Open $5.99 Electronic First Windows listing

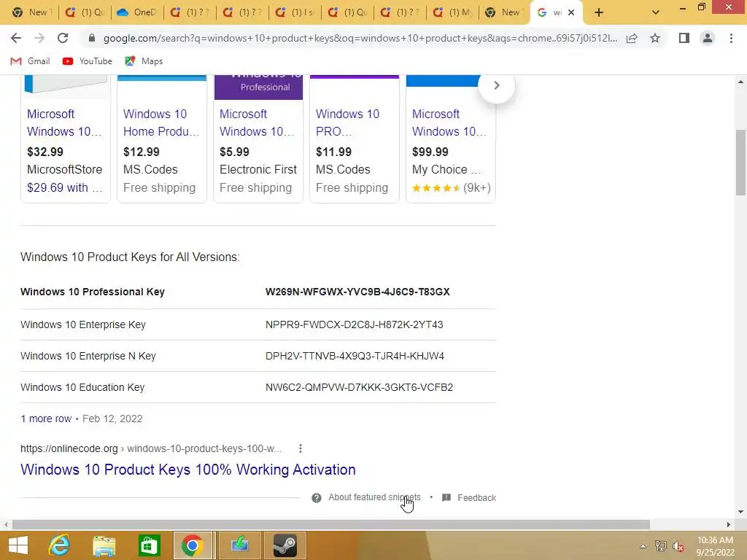pyautogui.click(x=257, y=122)
